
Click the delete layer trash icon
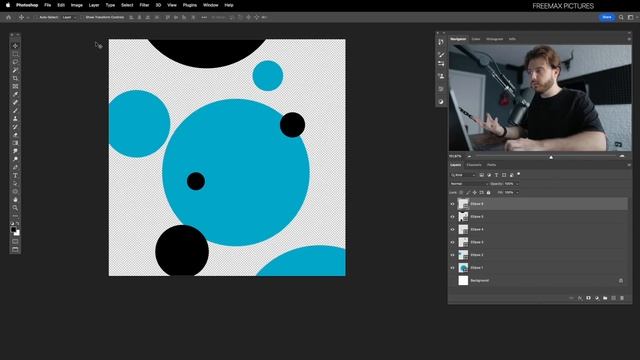622,298
